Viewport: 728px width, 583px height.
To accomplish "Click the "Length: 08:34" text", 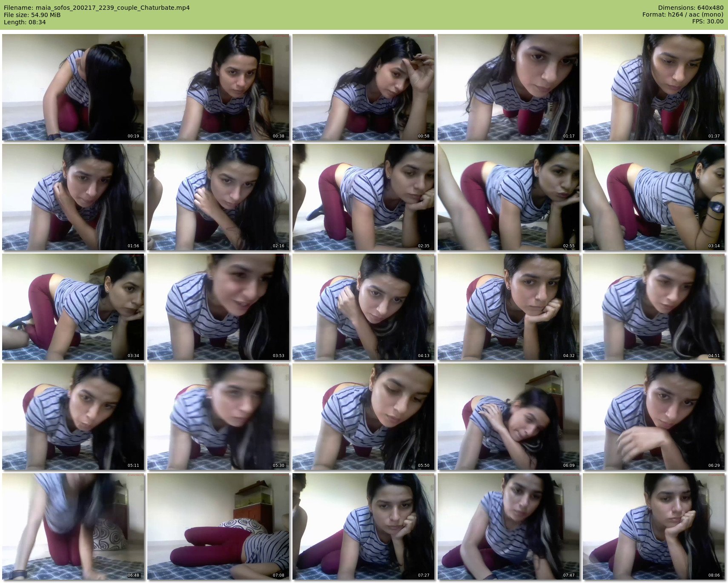I will [x=25, y=22].
